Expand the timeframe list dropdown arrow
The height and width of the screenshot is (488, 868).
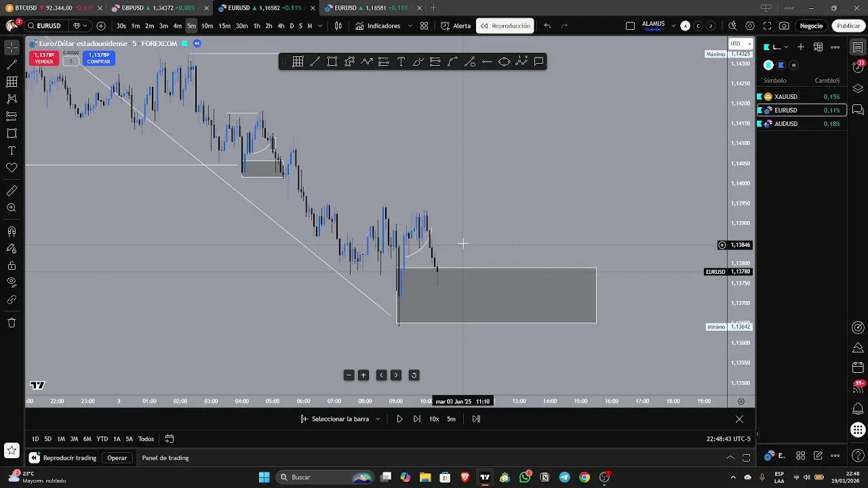(x=320, y=26)
